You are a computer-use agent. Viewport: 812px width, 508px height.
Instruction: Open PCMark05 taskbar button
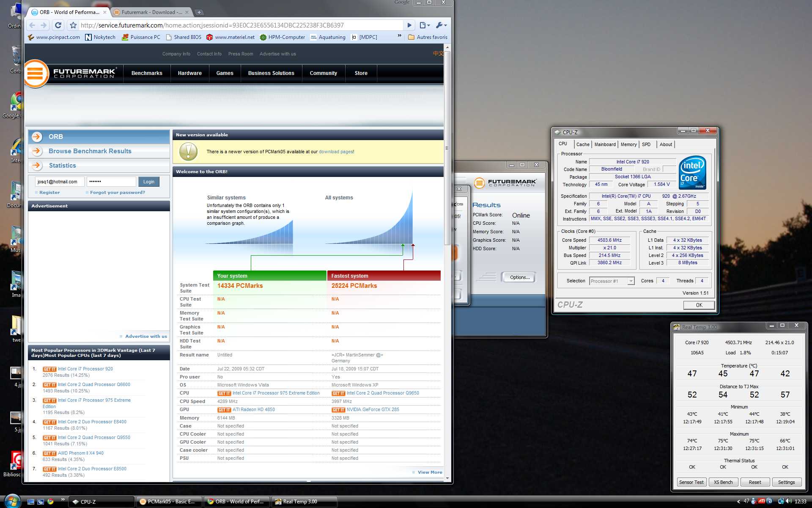click(x=169, y=502)
